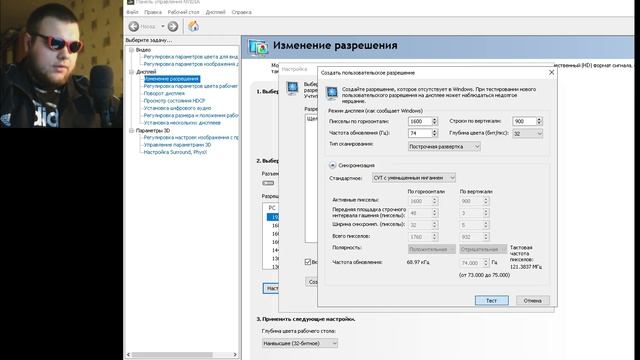Click the monitor icon in custom resolution dialog
The height and width of the screenshot is (360, 640).
tap(332, 93)
